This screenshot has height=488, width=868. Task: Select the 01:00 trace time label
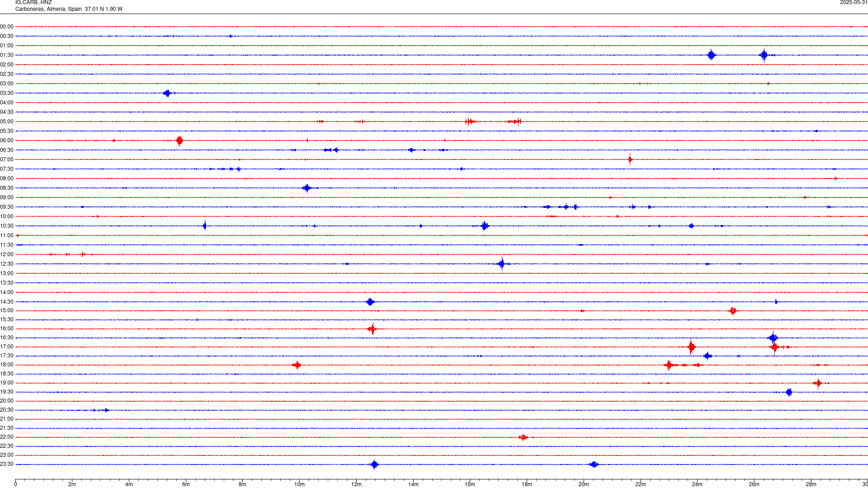click(x=7, y=46)
